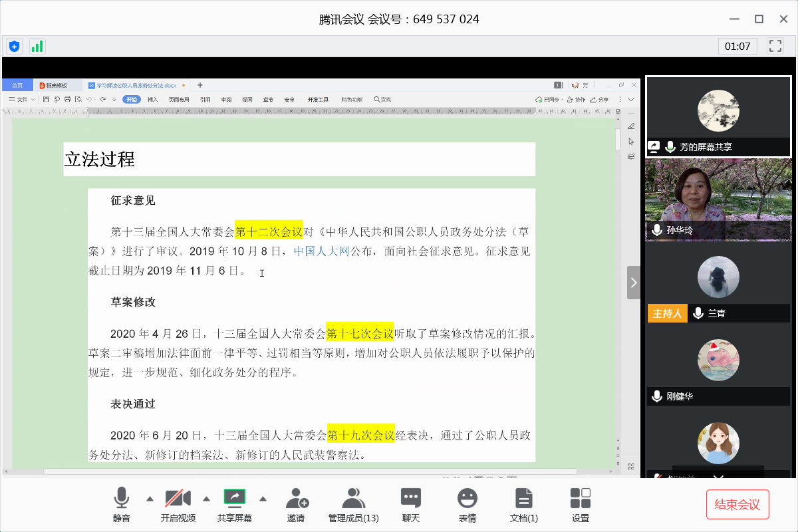
Task: Open the 聊天 chat window
Action: point(410,504)
